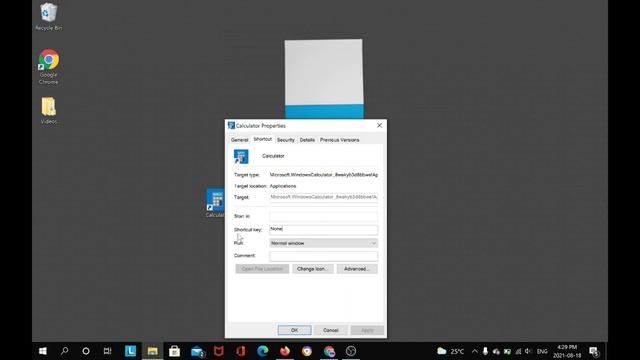This screenshot has width=640, height=360.
Task: Open Cortana circle on taskbar
Action: [86, 351]
